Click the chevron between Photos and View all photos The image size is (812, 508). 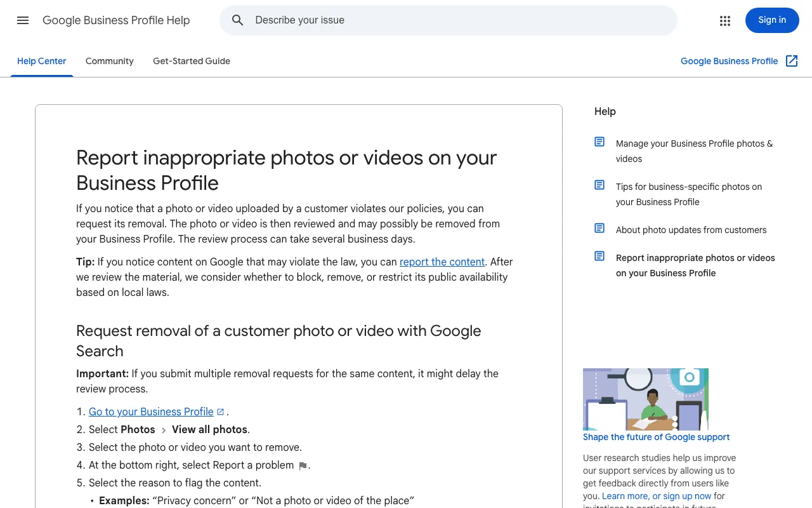tap(164, 430)
